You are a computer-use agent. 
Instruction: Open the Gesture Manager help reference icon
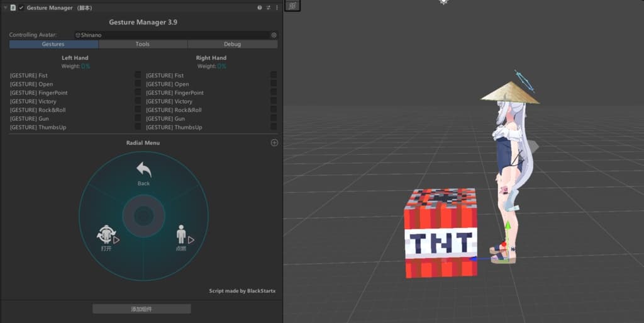(x=260, y=8)
